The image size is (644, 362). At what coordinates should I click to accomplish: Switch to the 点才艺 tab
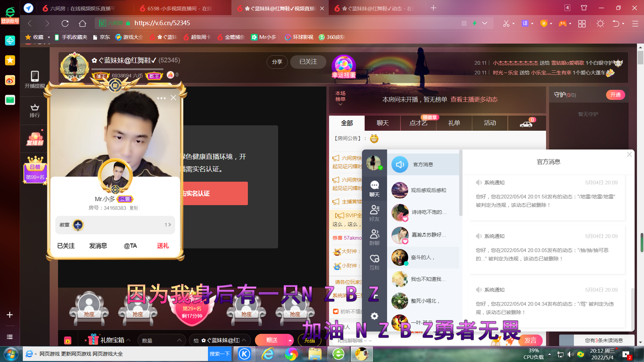click(418, 123)
